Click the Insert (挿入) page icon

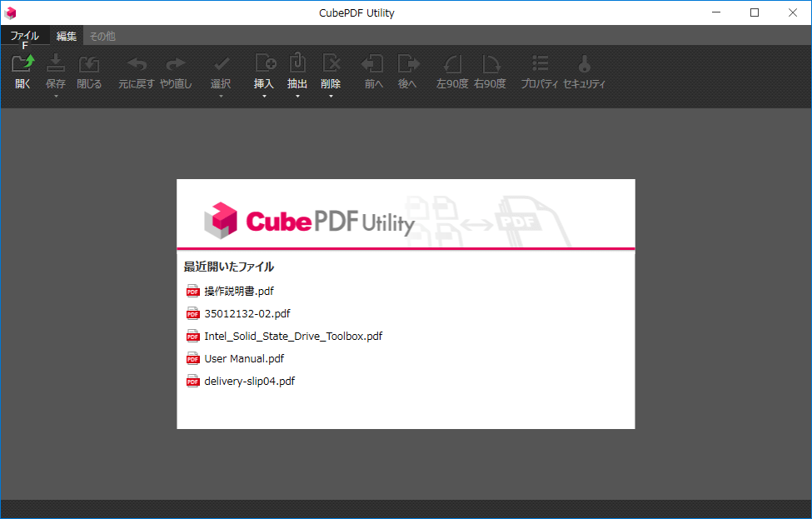264,64
